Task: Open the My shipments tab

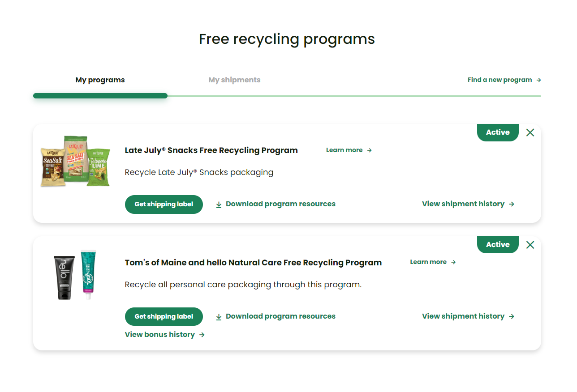Action: (x=234, y=80)
